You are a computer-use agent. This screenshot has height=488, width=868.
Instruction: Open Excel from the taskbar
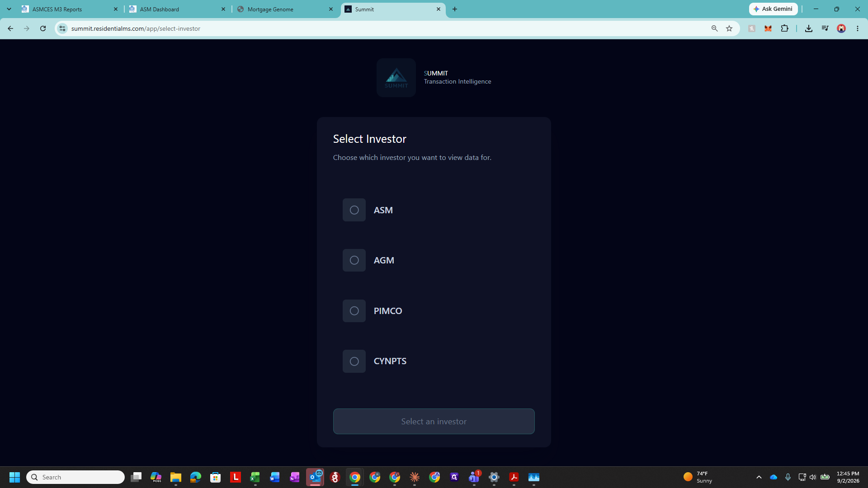point(255,477)
